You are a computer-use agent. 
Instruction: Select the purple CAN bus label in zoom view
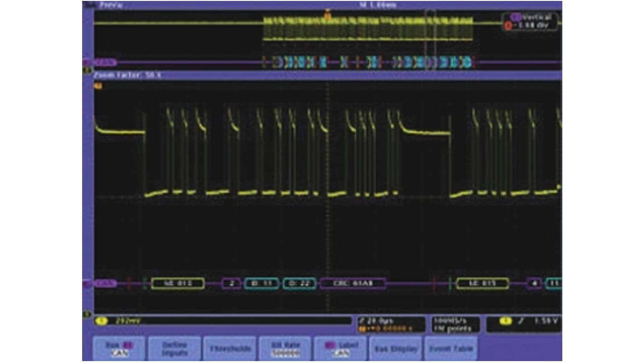(x=106, y=284)
